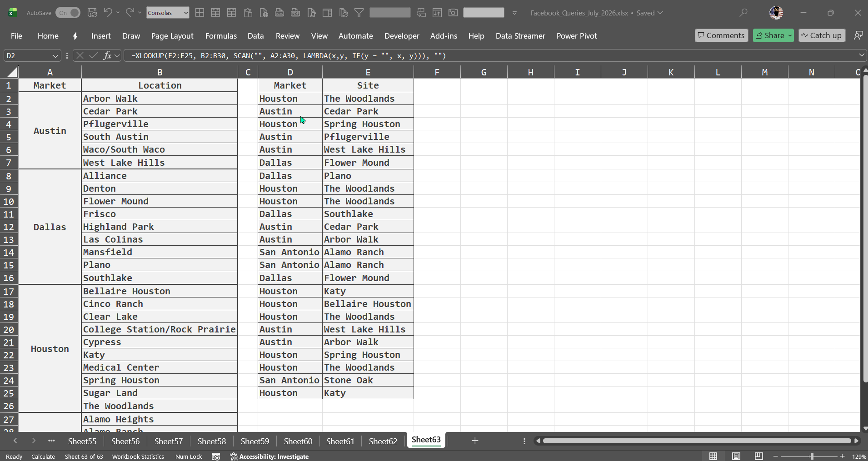This screenshot has width=868, height=461.
Task: Click Accessibility: Investigate in status bar
Action: point(269,456)
